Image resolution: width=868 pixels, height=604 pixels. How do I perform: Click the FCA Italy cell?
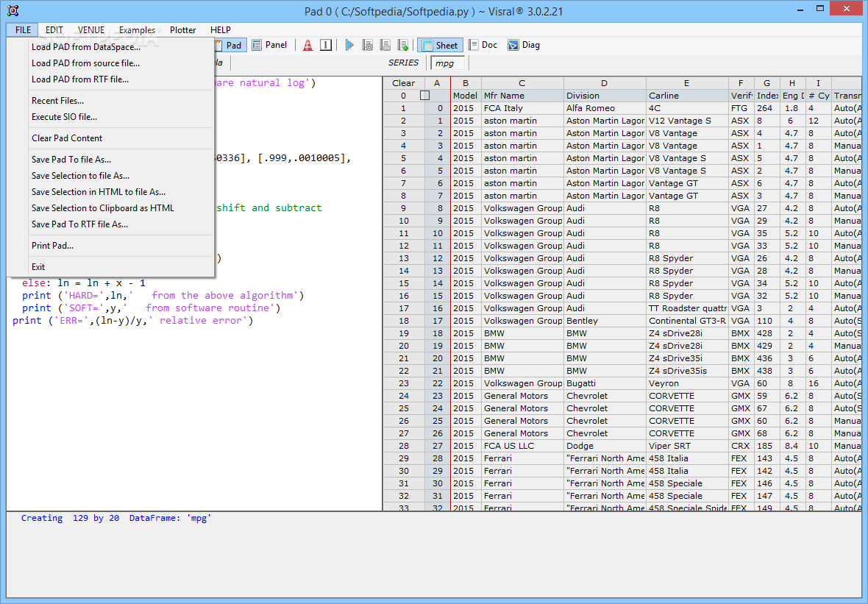(522, 108)
